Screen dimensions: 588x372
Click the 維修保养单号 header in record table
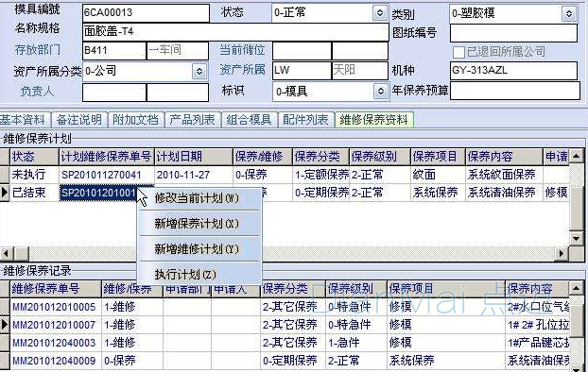tap(56, 289)
